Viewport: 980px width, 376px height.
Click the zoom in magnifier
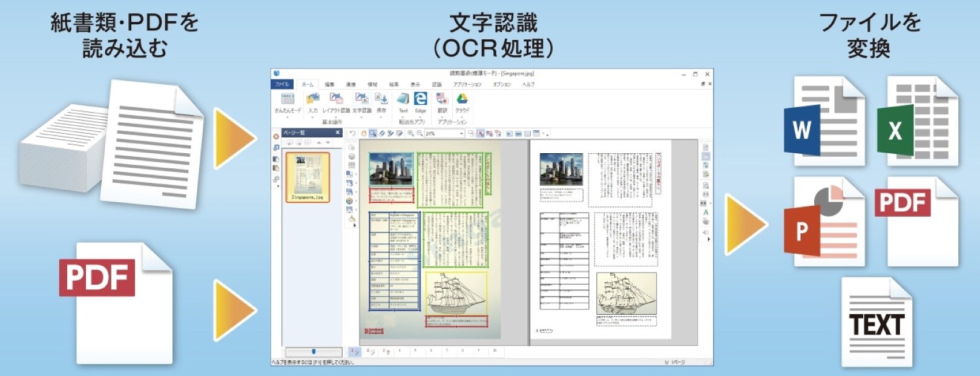pyautogui.click(x=410, y=133)
